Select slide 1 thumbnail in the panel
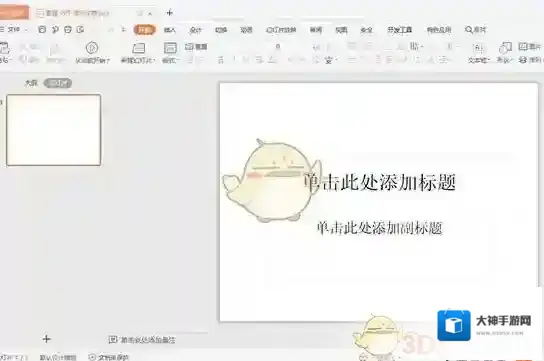Image resolution: width=544 pixels, height=361 pixels. tap(54, 130)
